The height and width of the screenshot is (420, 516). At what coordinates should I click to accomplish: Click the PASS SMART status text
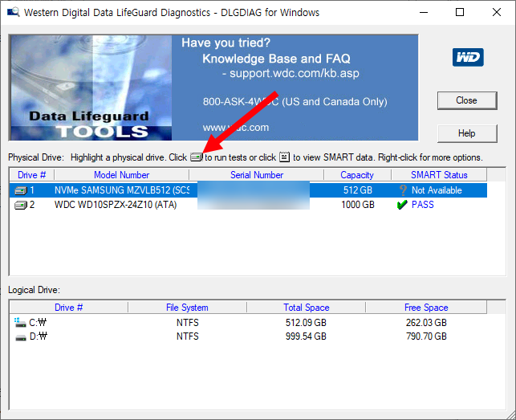click(423, 205)
